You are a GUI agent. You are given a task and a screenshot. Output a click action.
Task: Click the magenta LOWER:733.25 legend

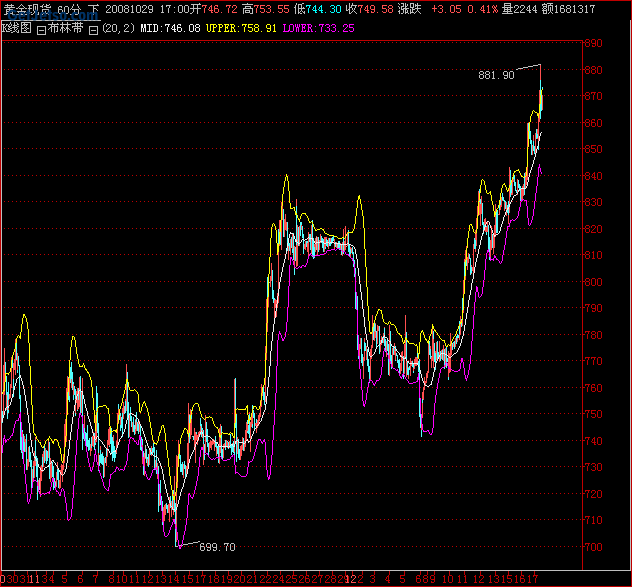[318, 28]
